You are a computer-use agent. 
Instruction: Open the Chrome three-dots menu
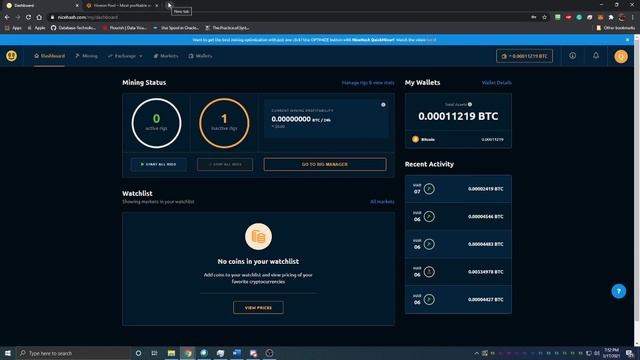click(x=633, y=17)
